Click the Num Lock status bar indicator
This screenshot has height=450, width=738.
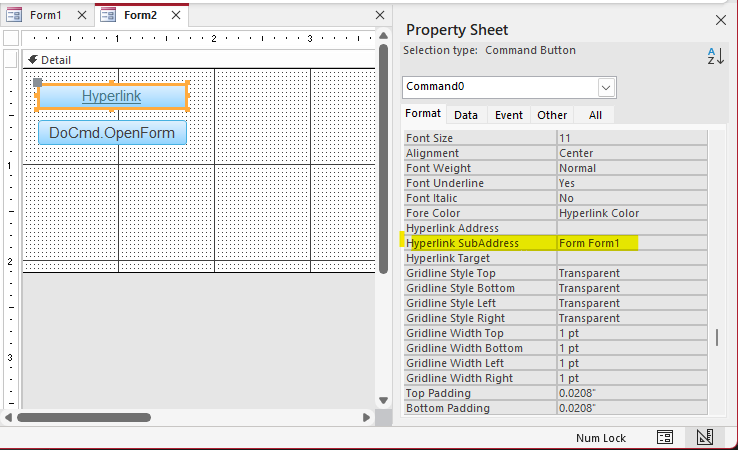click(601, 438)
